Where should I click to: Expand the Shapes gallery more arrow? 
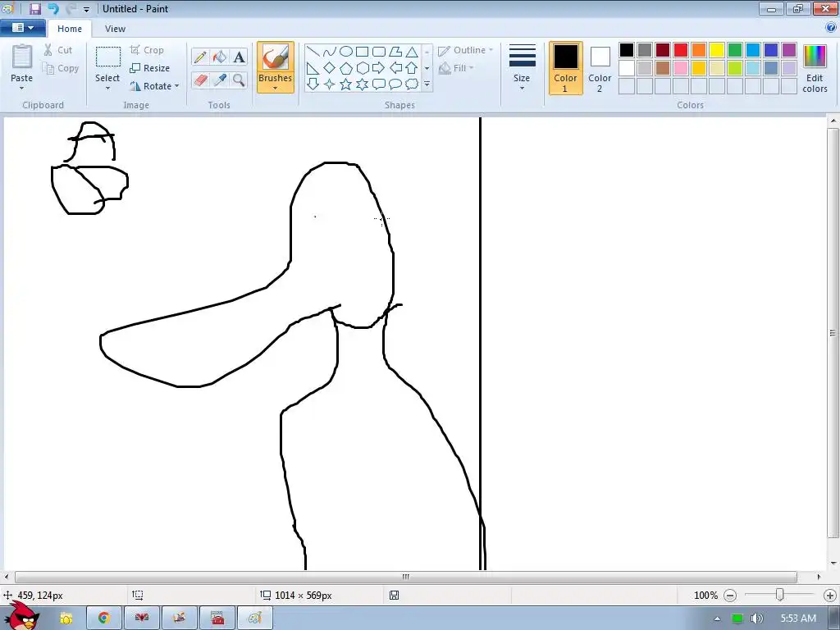click(x=427, y=84)
